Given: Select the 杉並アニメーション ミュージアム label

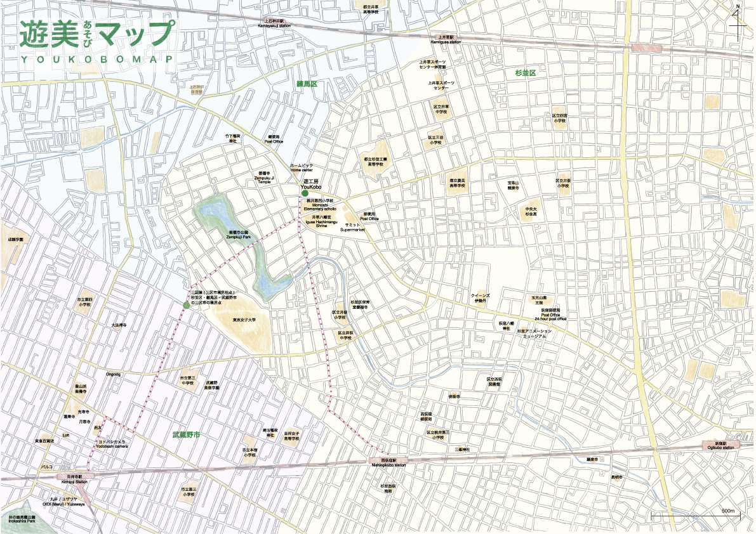Looking at the screenshot, I should 534,334.
